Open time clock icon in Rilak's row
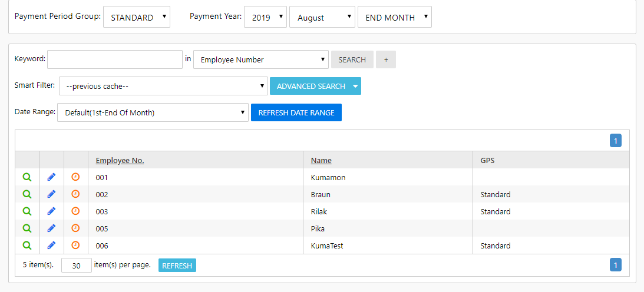This screenshot has height=292, width=644. coord(75,211)
